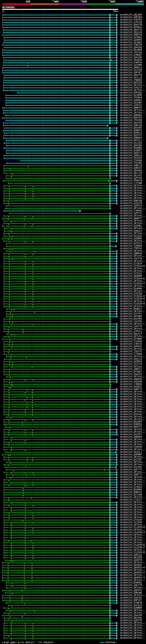Click hit label UniRef100_B9F9Q0
This screenshot has height=644, width=146.
click(131, 93)
